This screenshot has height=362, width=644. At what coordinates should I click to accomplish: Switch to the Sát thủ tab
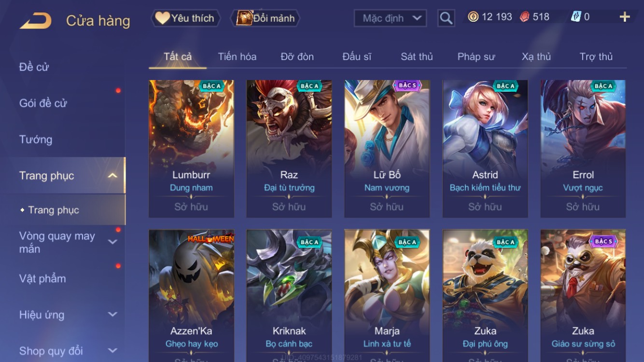point(417,56)
